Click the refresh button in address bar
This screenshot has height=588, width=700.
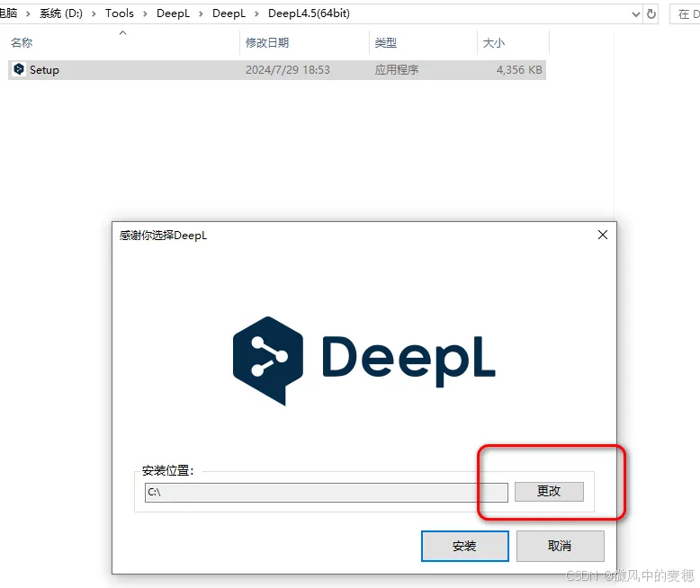click(651, 13)
